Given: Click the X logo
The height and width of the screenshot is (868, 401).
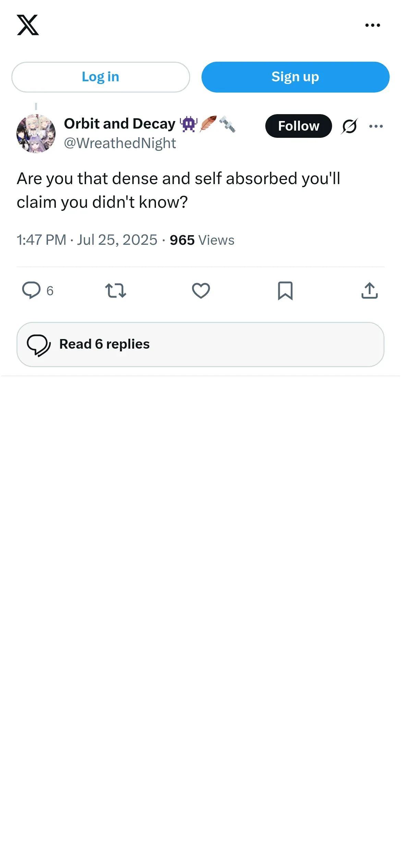Looking at the screenshot, I should coord(28,25).
